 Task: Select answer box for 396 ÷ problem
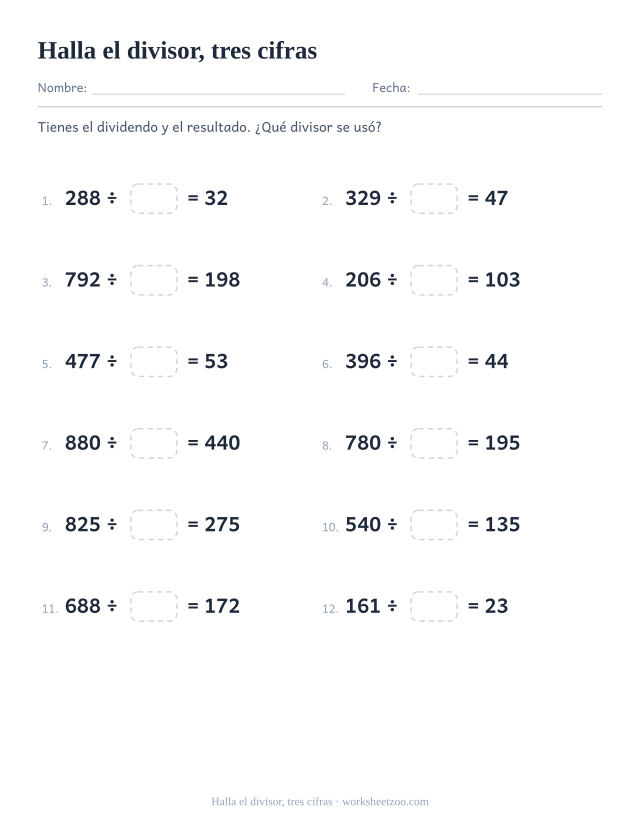tap(434, 362)
